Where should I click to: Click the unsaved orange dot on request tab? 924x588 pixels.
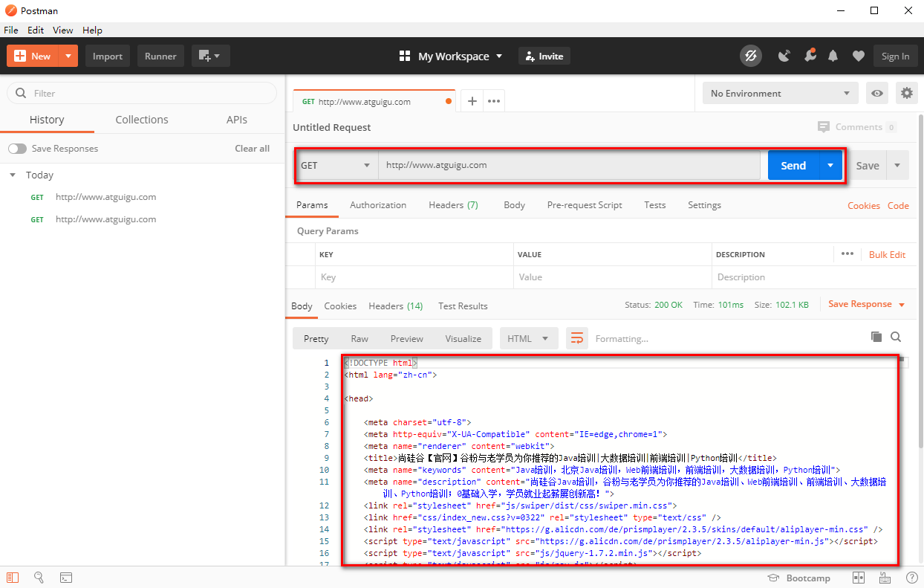pos(449,102)
